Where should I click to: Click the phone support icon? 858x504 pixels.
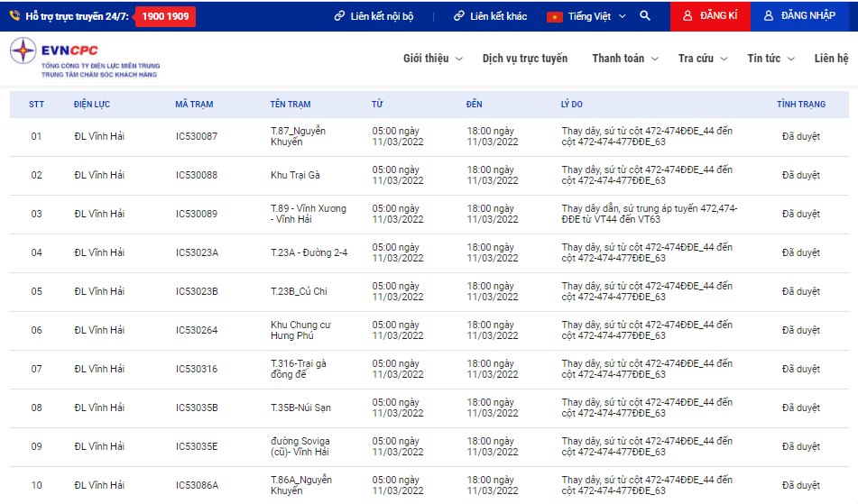click(x=14, y=16)
